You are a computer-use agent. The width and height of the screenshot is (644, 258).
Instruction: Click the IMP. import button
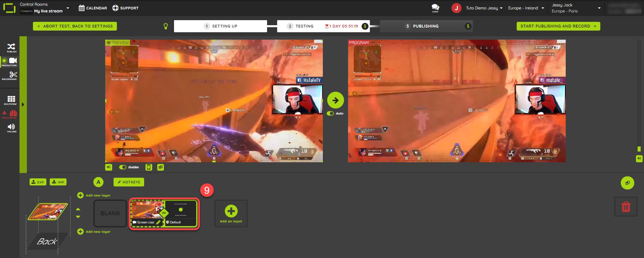pos(58,182)
